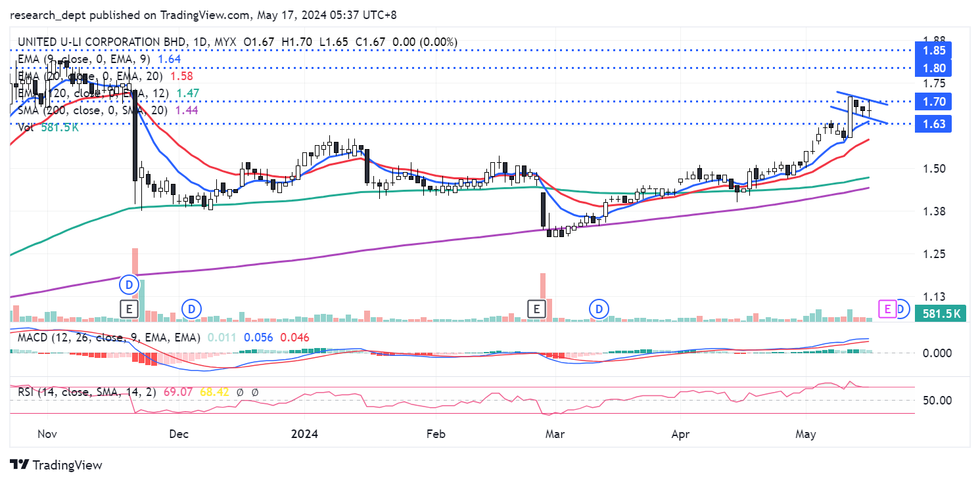The height and width of the screenshot is (482, 980).
Task: Open the late November earnings marker
Action: tap(129, 308)
